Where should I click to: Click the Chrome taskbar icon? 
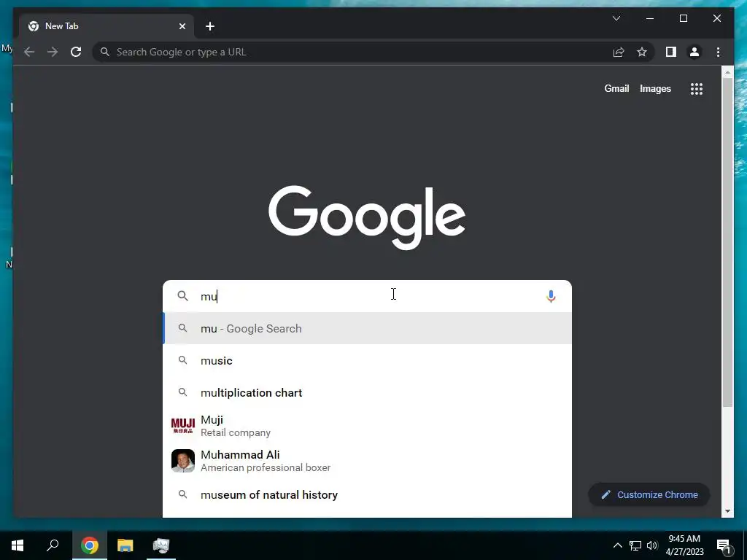(x=90, y=545)
